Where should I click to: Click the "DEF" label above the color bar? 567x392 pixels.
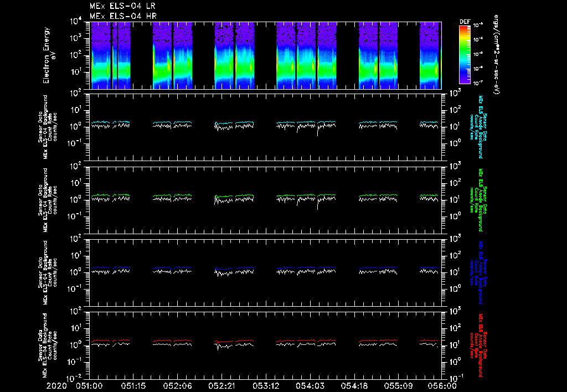click(465, 22)
